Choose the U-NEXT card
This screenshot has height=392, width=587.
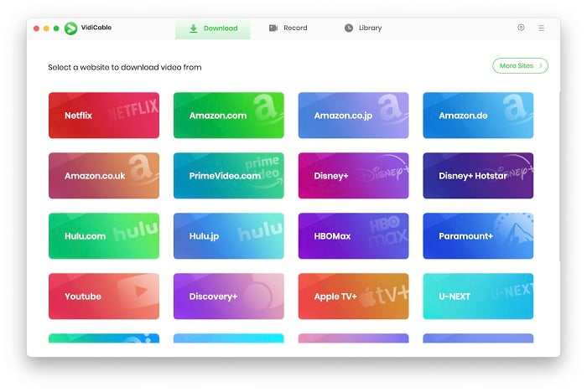click(478, 297)
